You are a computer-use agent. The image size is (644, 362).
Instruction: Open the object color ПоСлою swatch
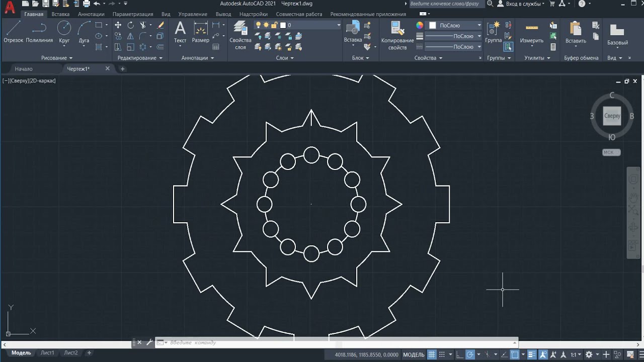(433, 25)
